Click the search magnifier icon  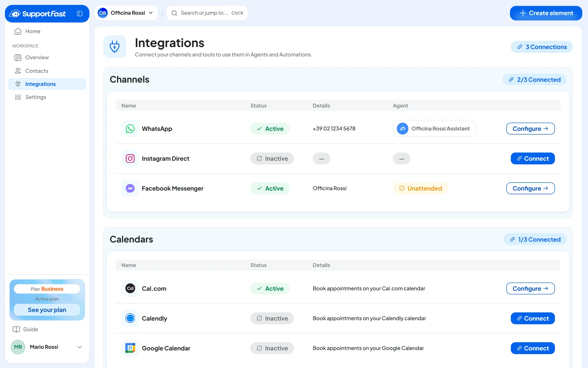[174, 13]
